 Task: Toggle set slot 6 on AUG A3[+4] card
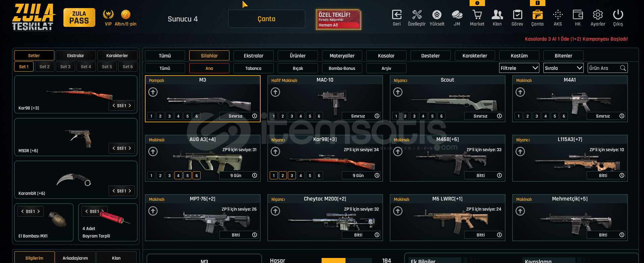click(197, 176)
